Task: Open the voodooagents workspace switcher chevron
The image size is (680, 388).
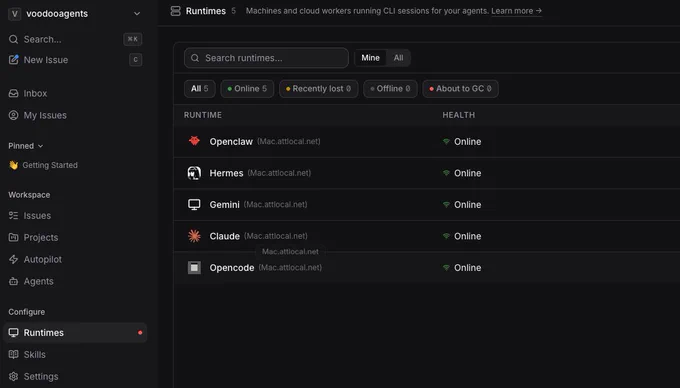Action: tap(137, 14)
